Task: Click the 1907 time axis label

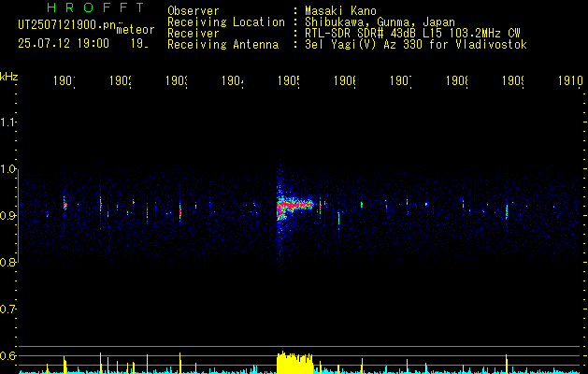Action: point(401,81)
